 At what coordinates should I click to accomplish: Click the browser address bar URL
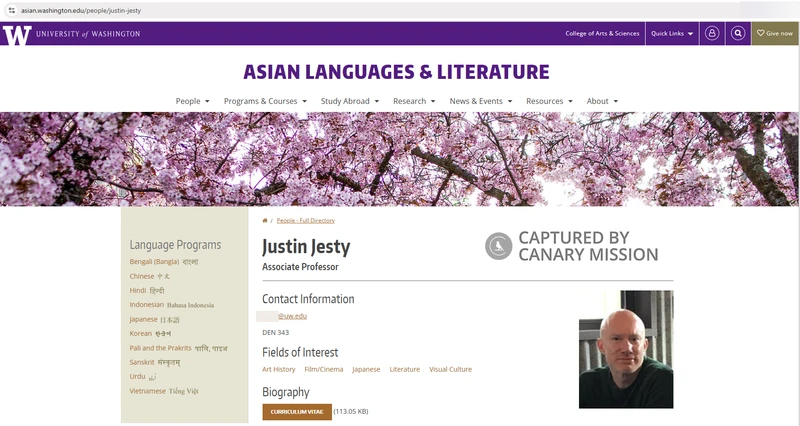[81, 10]
